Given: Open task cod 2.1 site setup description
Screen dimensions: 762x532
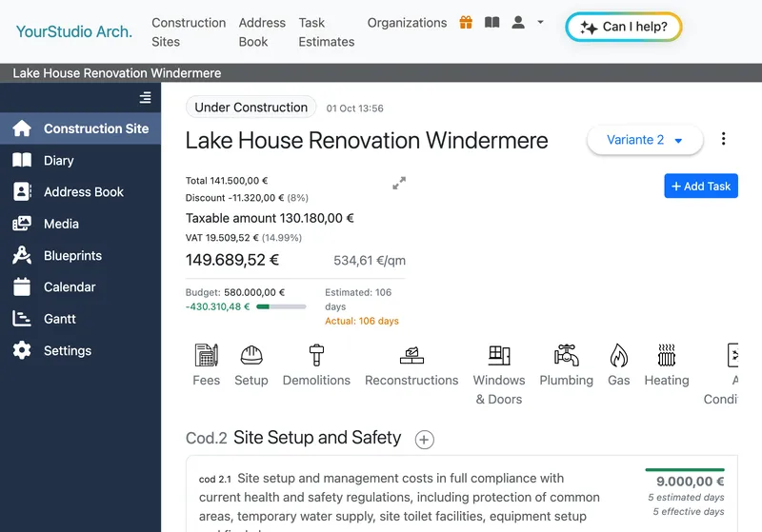Looking at the screenshot, I should click(399, 497).
